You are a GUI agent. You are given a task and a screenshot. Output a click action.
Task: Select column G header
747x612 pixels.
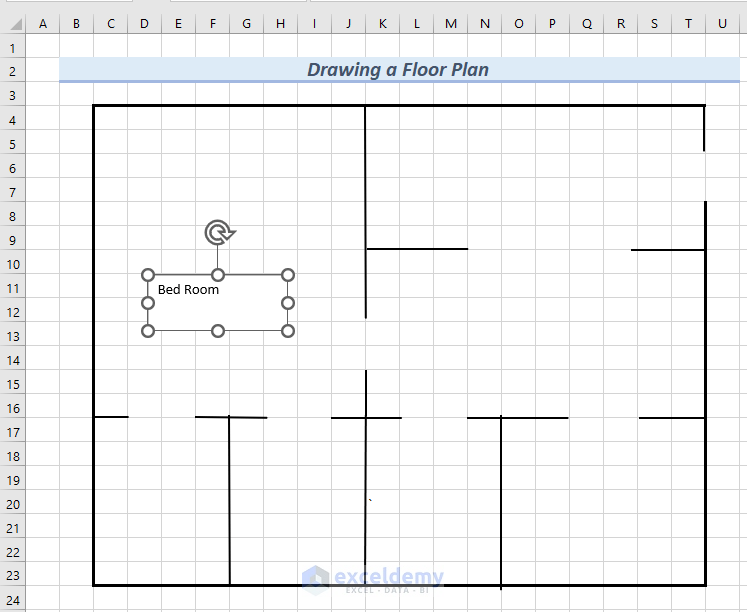(x=246, y=24)
